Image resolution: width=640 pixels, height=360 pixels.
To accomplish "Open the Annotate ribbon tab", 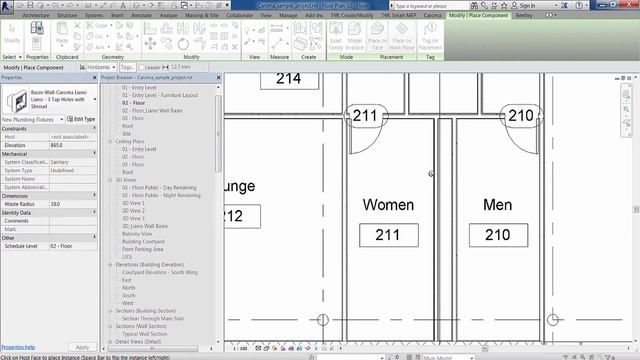I will coord(141,15).
